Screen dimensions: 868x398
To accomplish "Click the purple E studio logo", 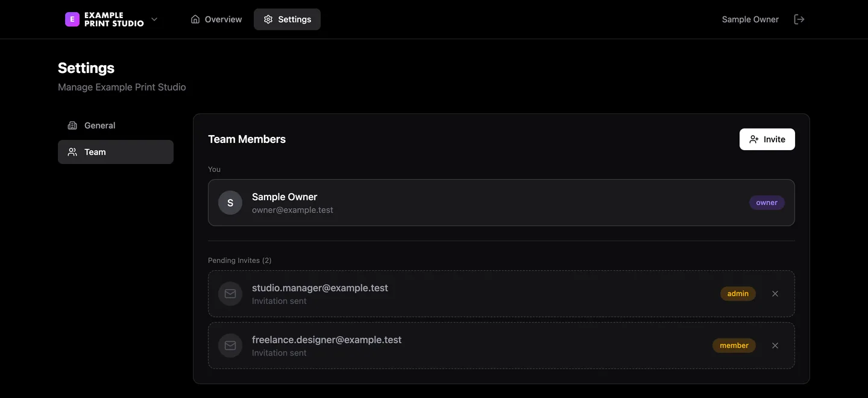I will pos(72,19).
